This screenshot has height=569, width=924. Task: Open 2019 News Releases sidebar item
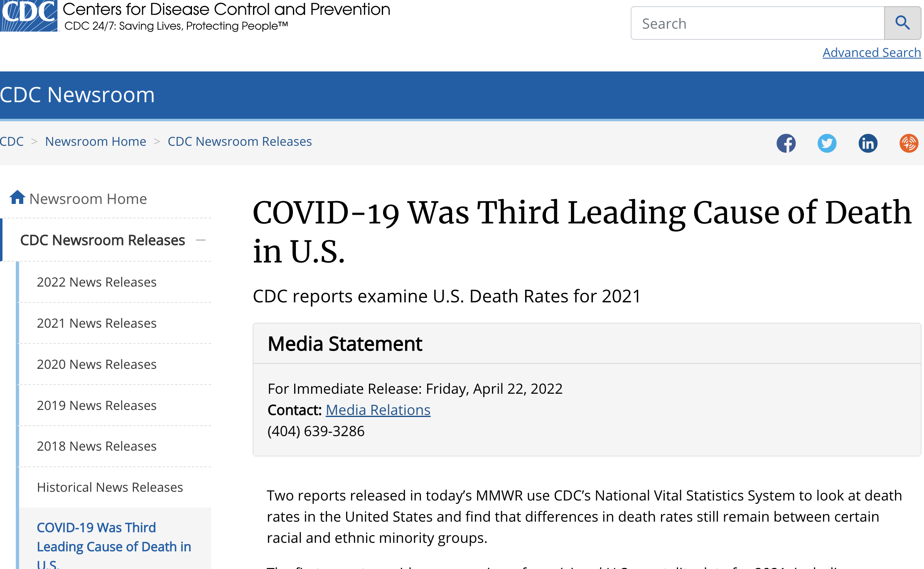(96, 405)
